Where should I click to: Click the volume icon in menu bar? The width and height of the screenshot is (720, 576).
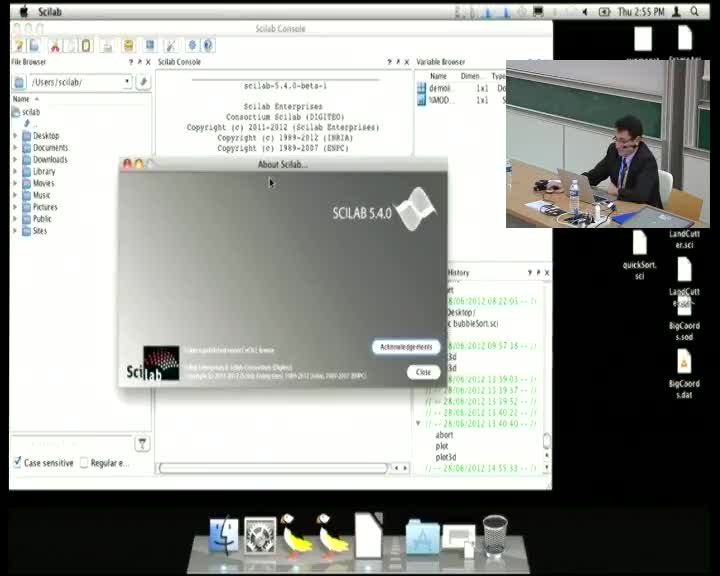(x=585, y=12)
